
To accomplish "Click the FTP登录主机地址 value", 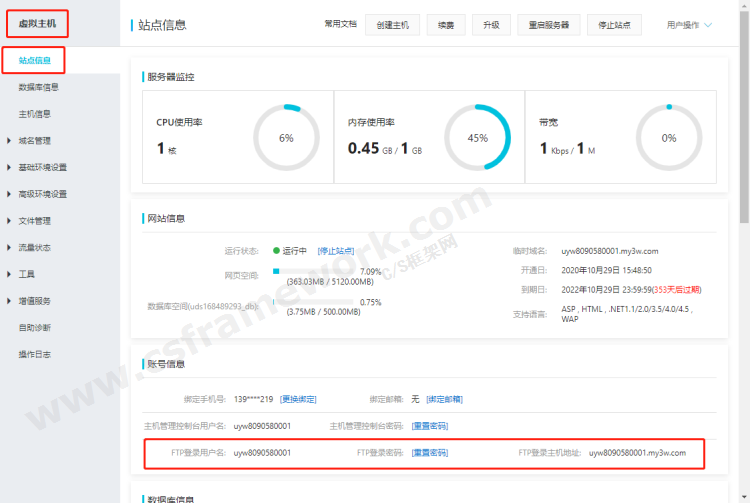I will tap(637, 453).
